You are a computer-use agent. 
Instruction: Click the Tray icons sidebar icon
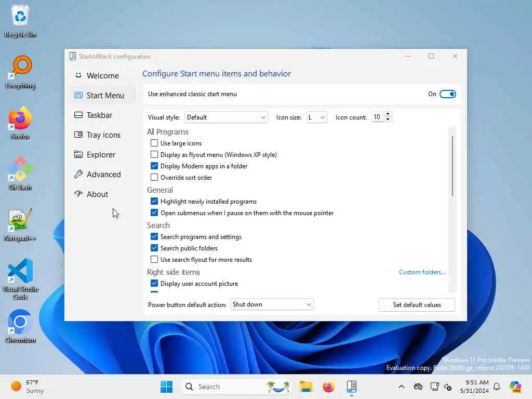point(78,135)
